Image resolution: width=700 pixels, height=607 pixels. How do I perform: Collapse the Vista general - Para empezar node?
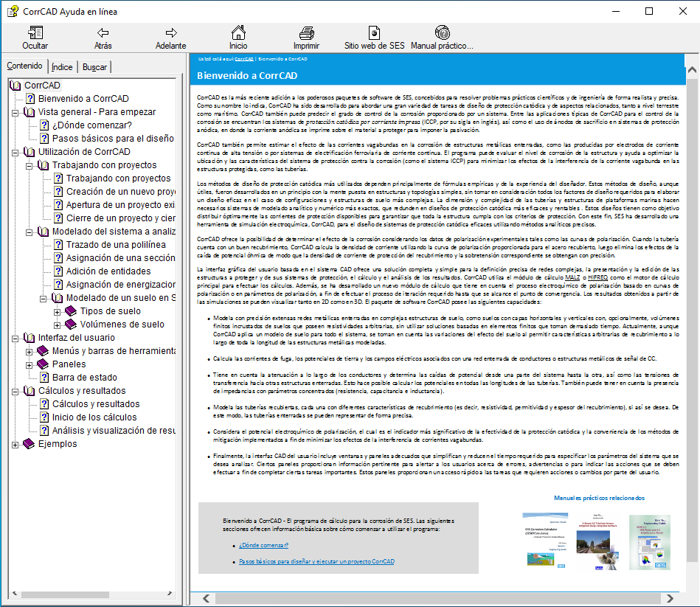click(15, 113)
